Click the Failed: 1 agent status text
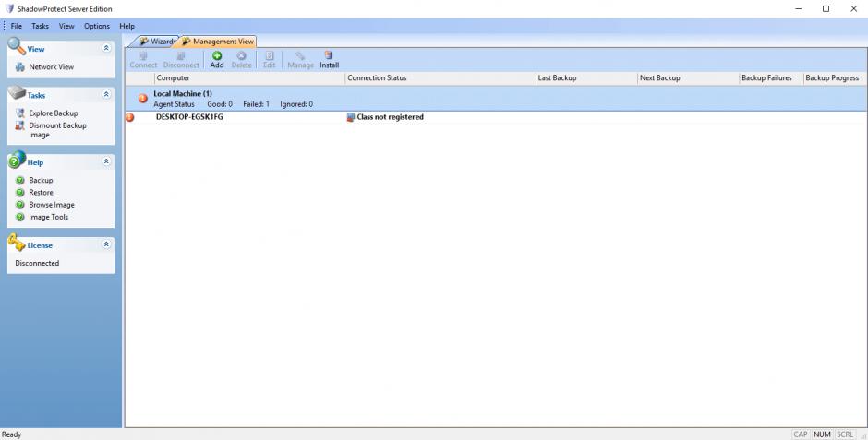Viewport: 868px width, 440px height. (257, 104)
